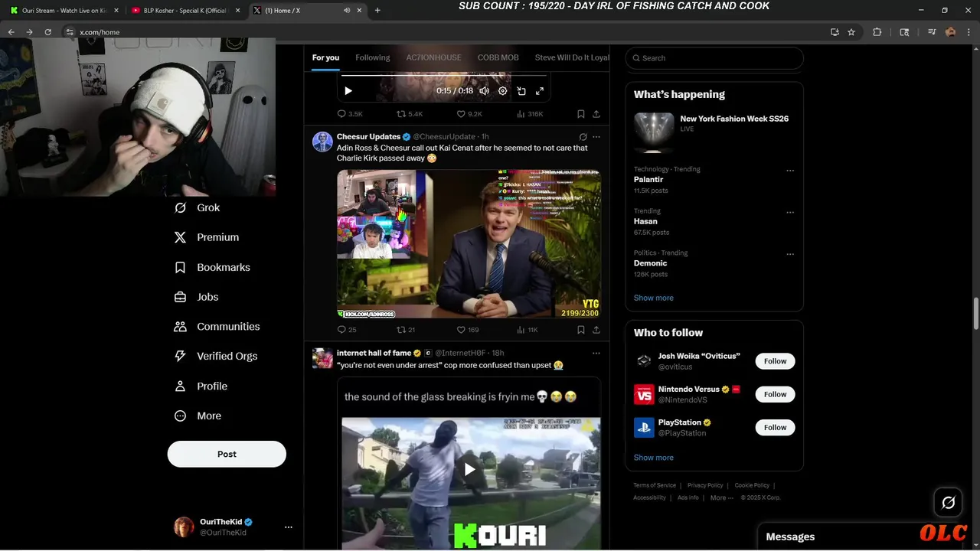Open the Terms of Service link
This screenshot has width=980, height=551.
click(x=655, y=485)
